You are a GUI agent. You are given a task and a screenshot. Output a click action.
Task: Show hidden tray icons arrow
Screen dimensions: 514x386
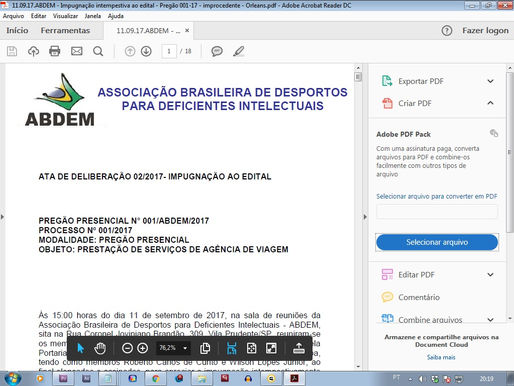410,379
